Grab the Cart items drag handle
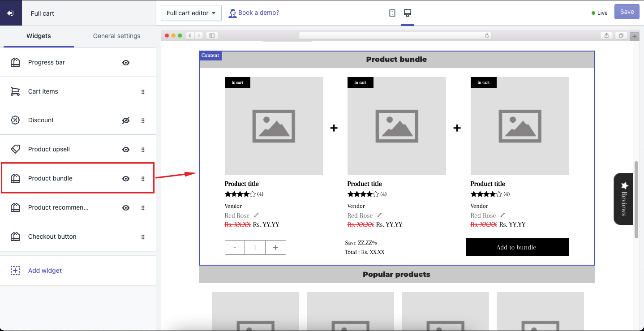The height and width of the screenshot is (331, 644). (x=143, y=92)
